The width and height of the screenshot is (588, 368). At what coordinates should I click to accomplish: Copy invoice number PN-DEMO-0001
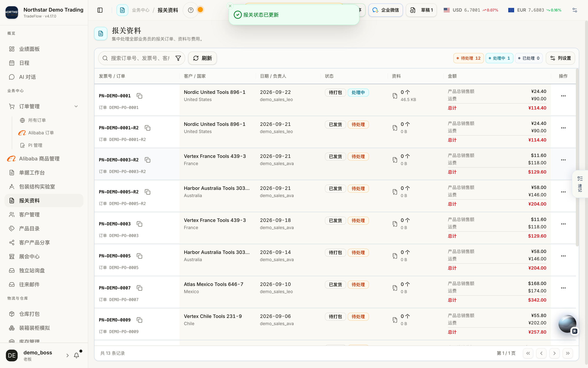(139, 96)
